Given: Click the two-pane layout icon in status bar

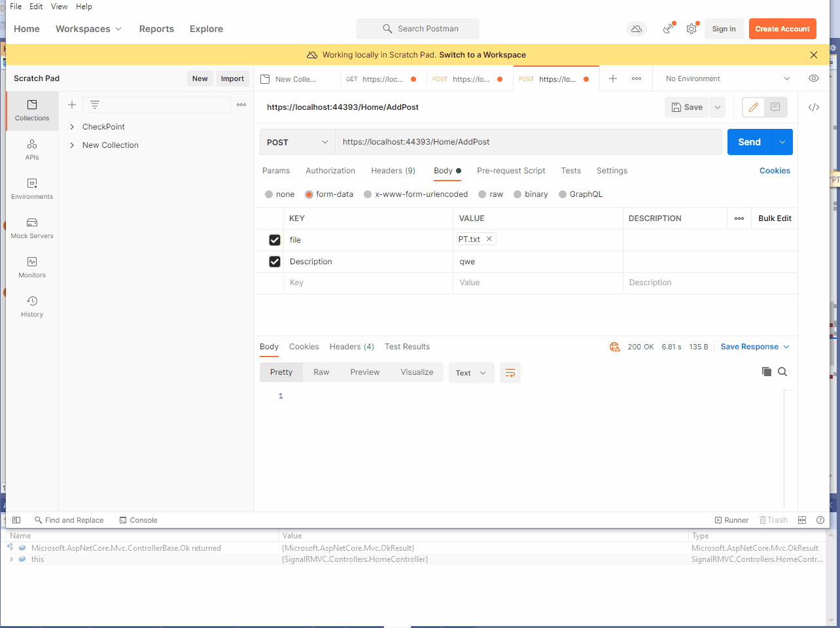Looking at the screenshot, I should click(802, 520).
